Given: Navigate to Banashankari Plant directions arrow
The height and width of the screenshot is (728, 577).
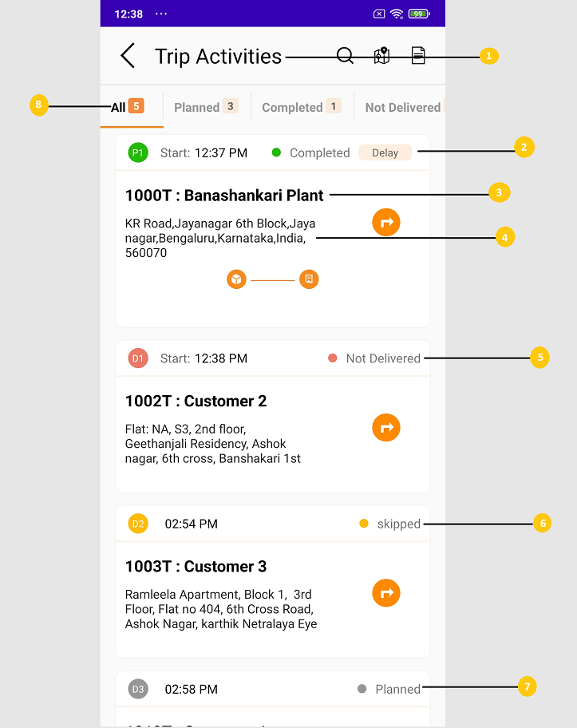Looking at the screenshot, I should click(x=386, y=223).
